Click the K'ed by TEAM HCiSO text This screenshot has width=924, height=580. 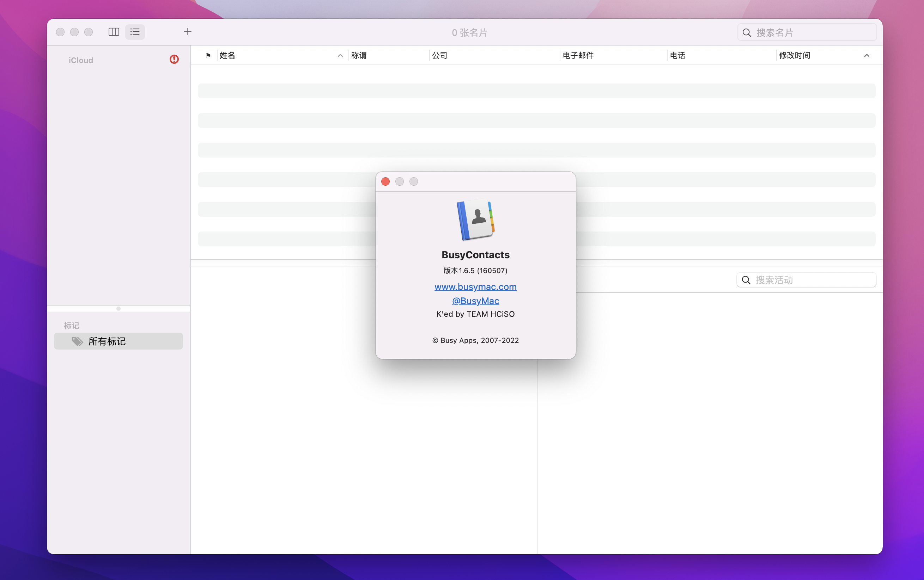475,314
